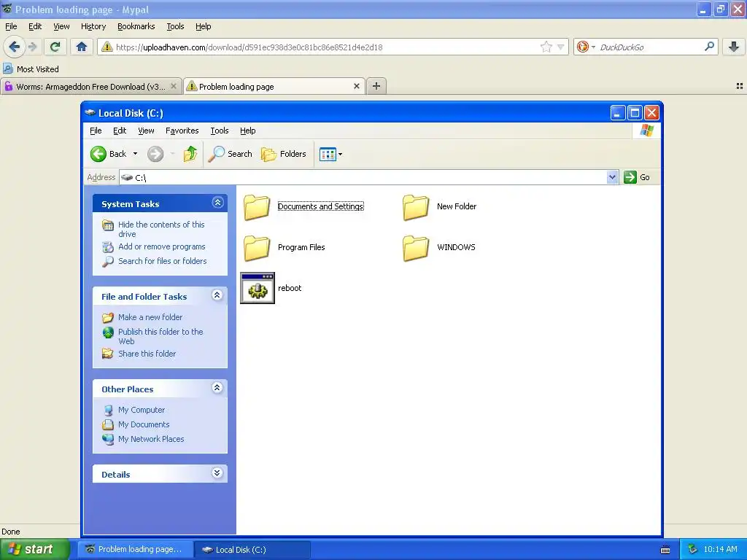Viewport: 747px width, 560px height.
Task: Click the Explorer Back button
Action: click(109, 154)
